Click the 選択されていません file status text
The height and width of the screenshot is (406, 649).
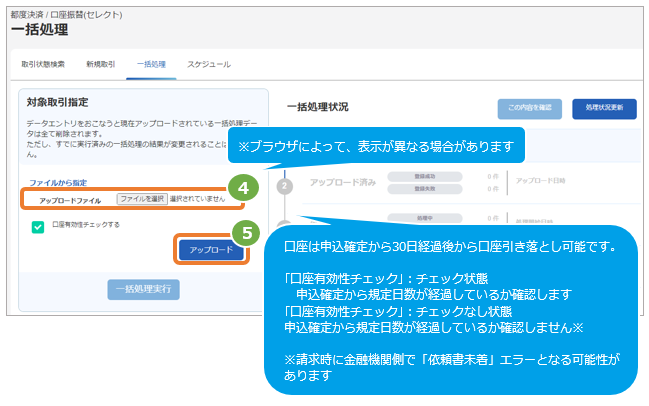click(197, 199)
